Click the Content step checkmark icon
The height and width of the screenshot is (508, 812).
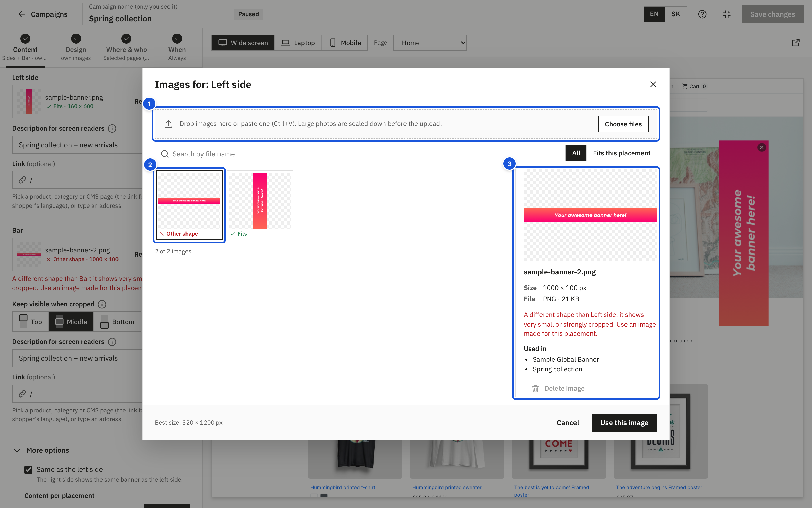25,39
